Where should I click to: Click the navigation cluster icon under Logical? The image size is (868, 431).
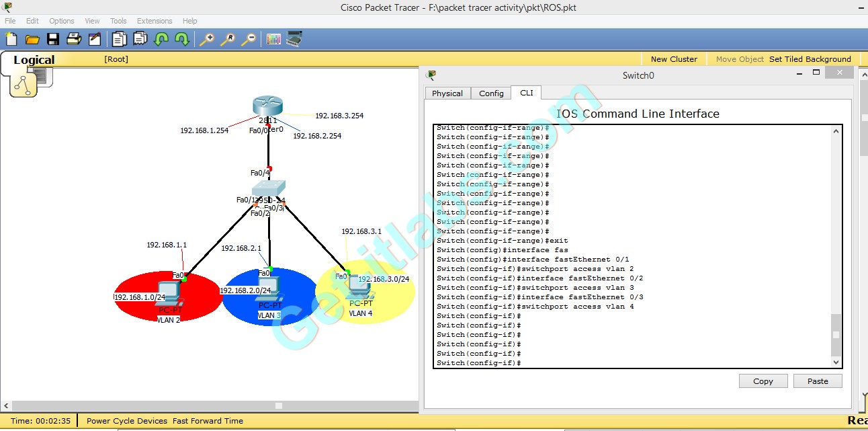[x=24, y=85]
